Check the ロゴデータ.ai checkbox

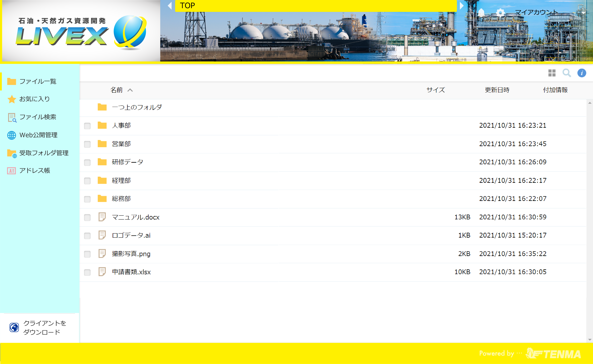click(x=87, y=236)
